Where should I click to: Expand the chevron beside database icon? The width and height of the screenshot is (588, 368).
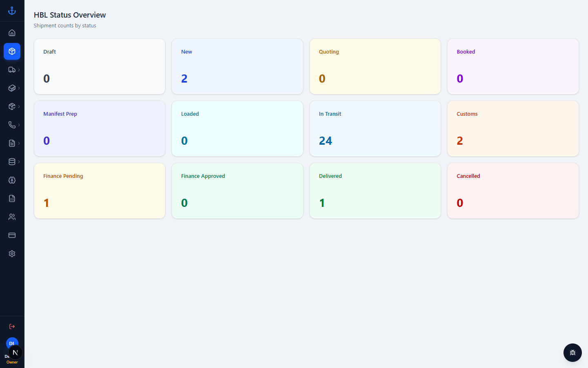coord(19,162)
